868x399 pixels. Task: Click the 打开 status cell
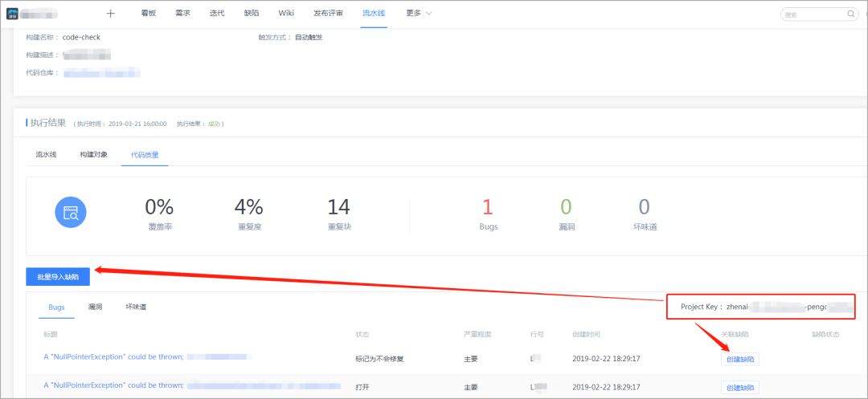point(362,388)
